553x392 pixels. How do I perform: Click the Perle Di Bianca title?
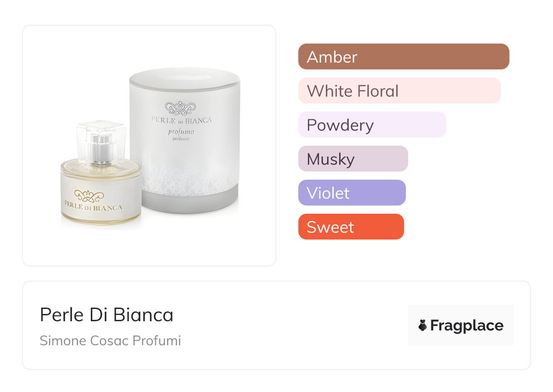click(107, 315)
